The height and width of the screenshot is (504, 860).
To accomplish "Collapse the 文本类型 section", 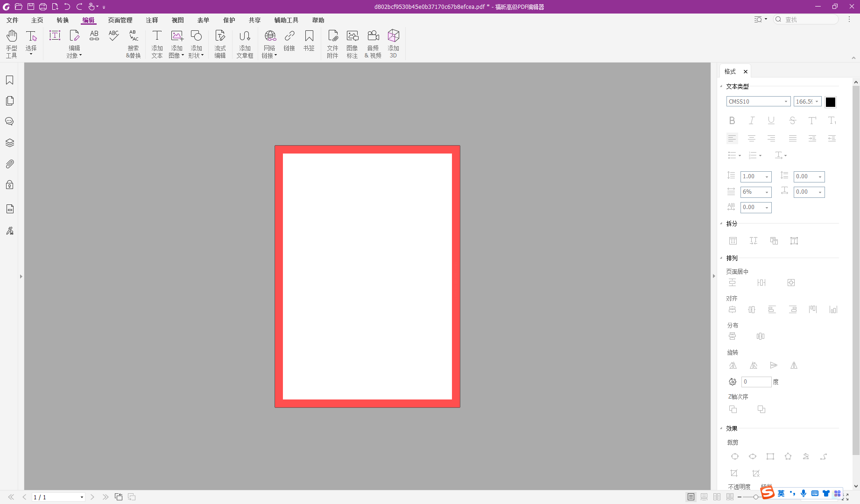I will 721,86.
